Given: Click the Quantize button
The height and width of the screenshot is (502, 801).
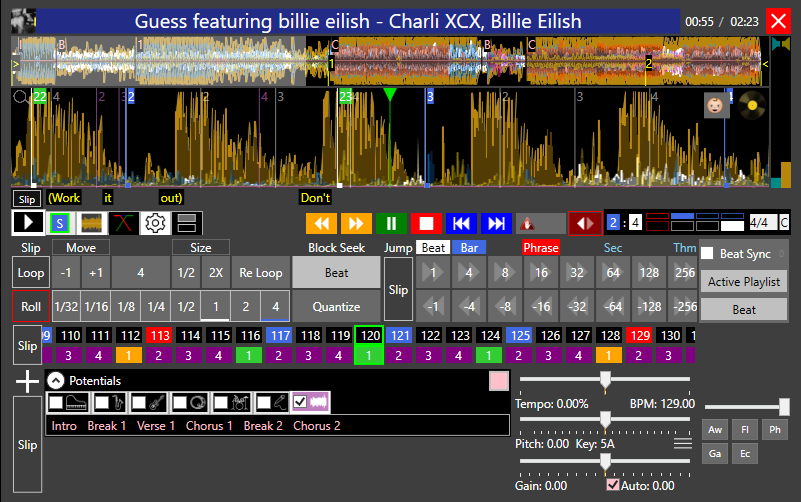Looking at the screenshot, I should click(336, 306).
